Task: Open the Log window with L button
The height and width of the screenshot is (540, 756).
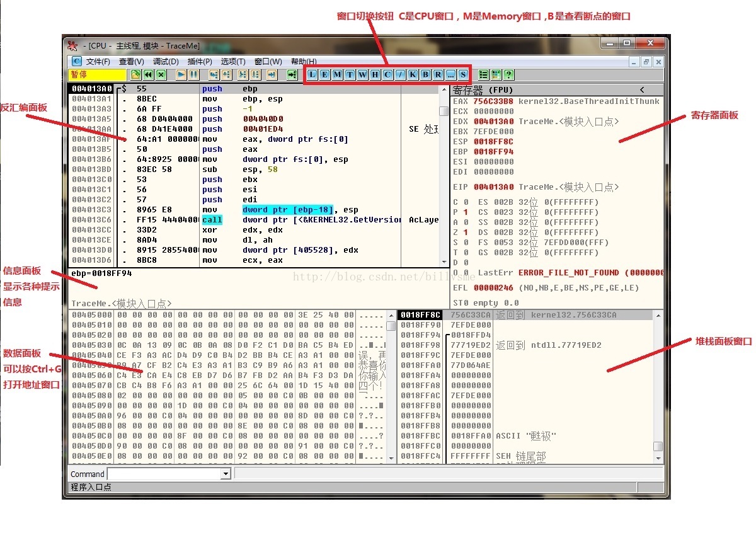Action: [x=312, y=74]
